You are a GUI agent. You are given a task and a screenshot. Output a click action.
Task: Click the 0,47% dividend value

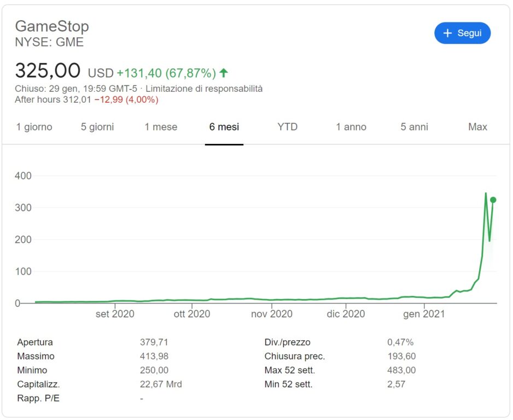coord(400,342)
